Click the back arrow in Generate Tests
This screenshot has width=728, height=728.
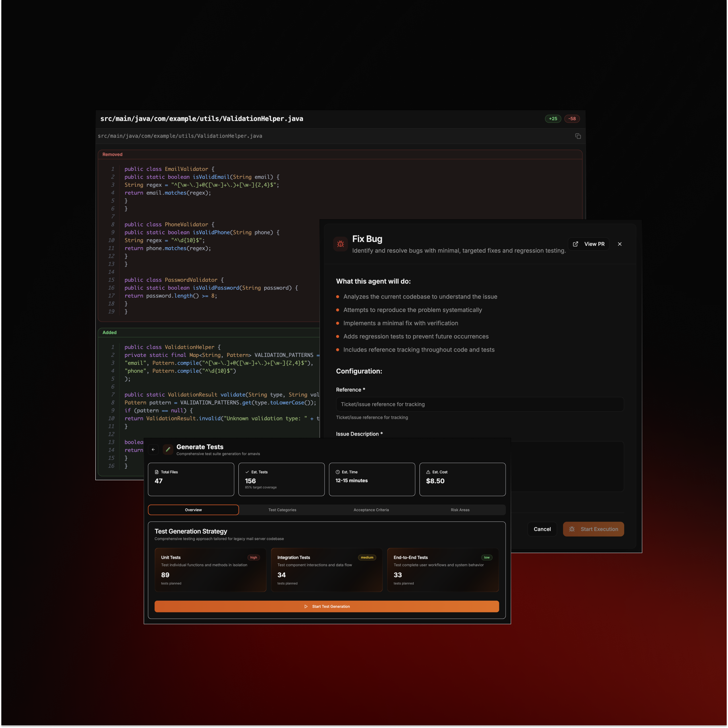tap(153, 450)
